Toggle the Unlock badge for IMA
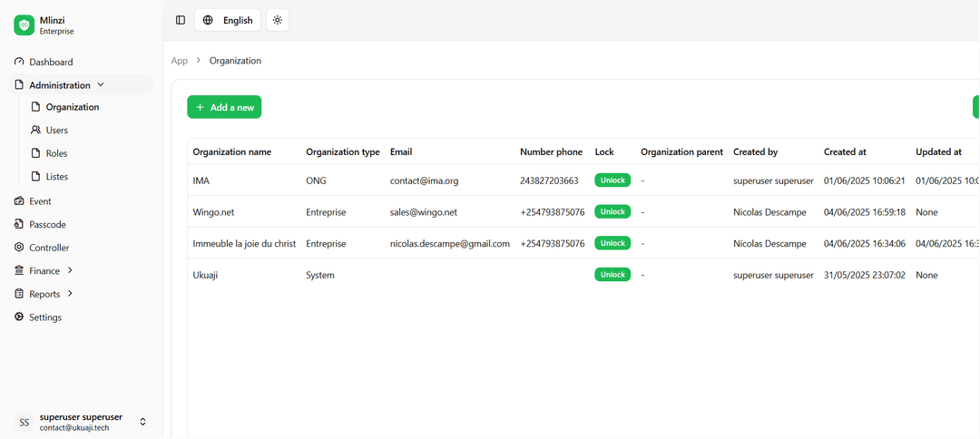Viewport: 980px width, 439px height. [612, 180]
